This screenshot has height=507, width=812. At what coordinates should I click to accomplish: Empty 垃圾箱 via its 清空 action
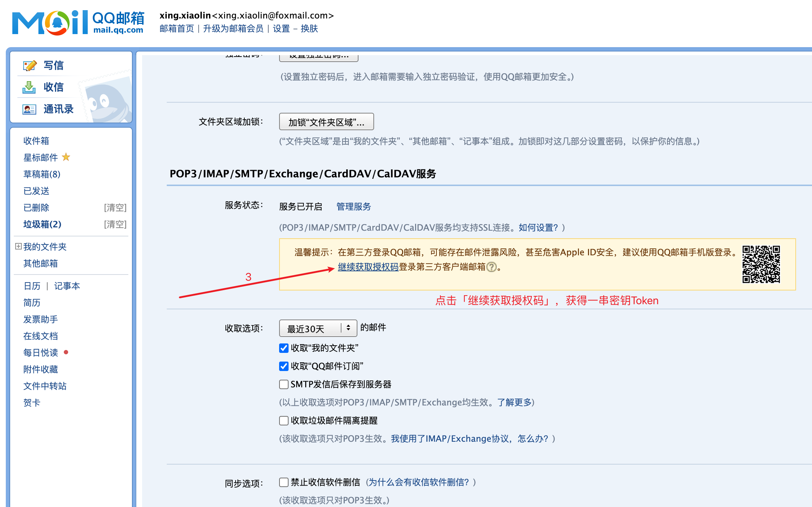click(x=115, y=224)
